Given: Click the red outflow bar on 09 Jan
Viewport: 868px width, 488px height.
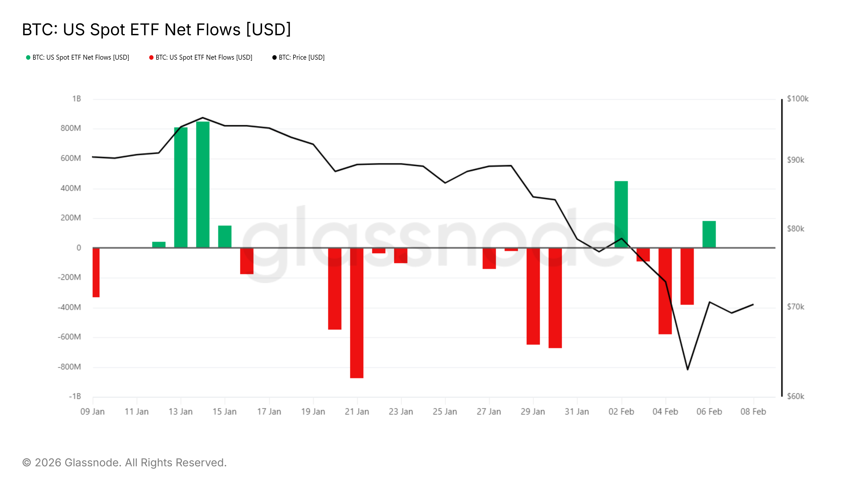Looking at the screenshot, I should (96, 272).
